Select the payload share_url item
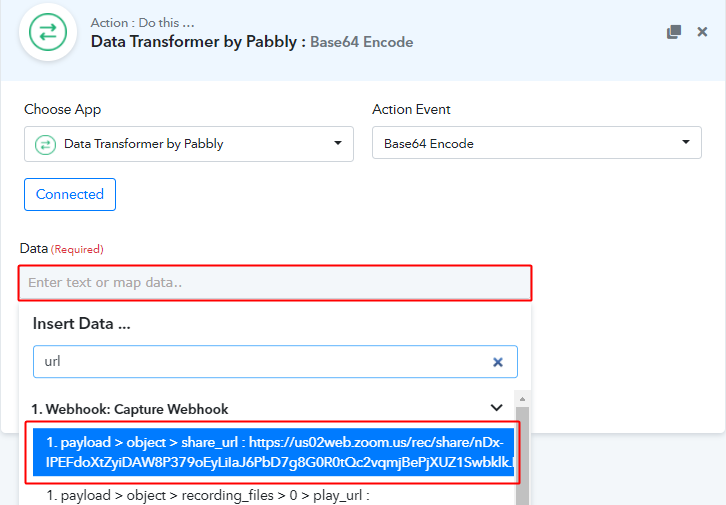The height and width of the screenshot is (505, 726). click(x=273, y=452)
